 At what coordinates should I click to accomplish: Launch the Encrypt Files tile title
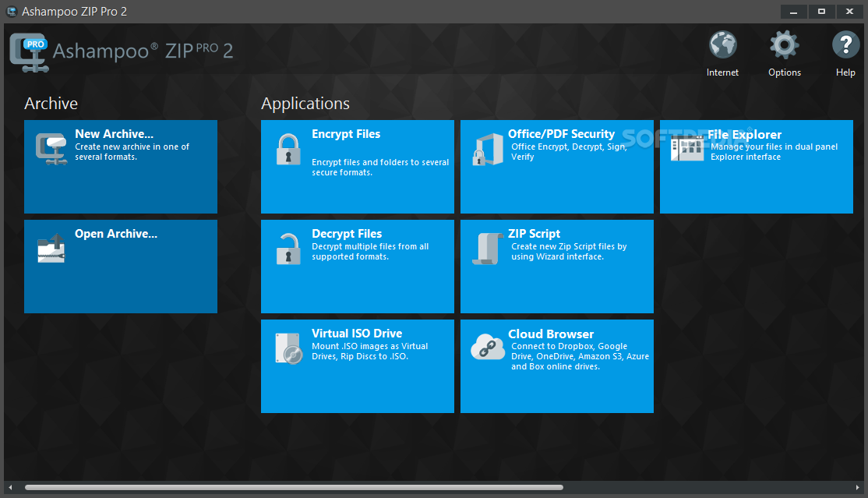coord(346,134)
